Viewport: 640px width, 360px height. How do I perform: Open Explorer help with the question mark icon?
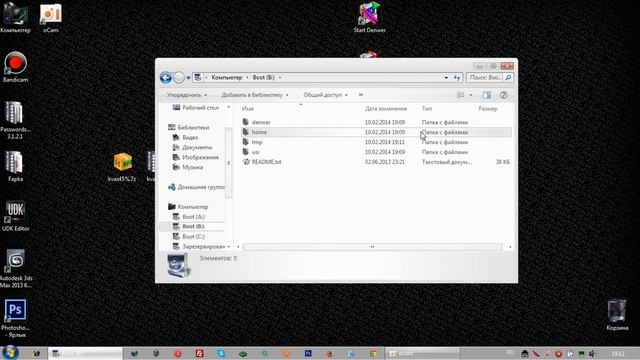(x=504, y=95)
